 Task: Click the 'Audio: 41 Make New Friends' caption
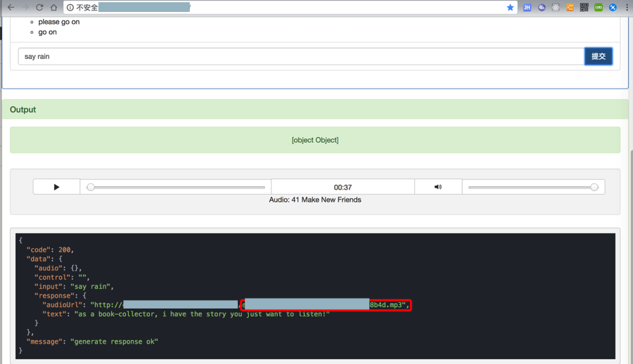pyautogui.click(x=315, y=200)
